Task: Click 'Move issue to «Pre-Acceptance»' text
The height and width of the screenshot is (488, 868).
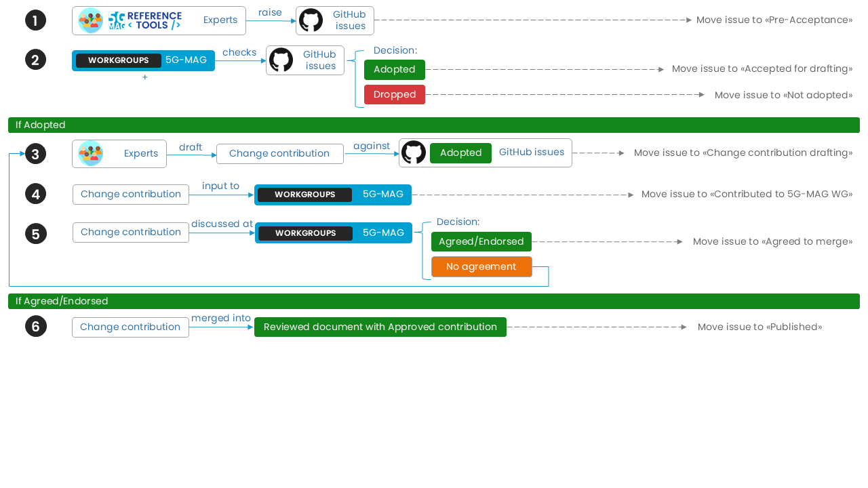Action: tap(774, 20)
